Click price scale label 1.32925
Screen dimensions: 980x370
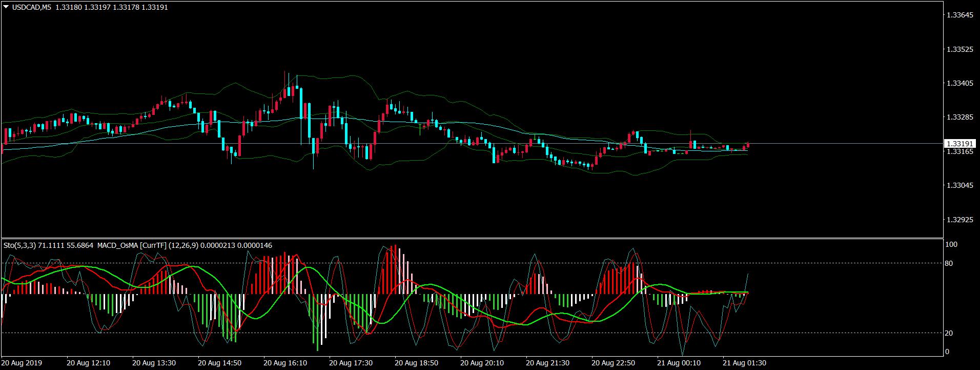coord(960,220)
